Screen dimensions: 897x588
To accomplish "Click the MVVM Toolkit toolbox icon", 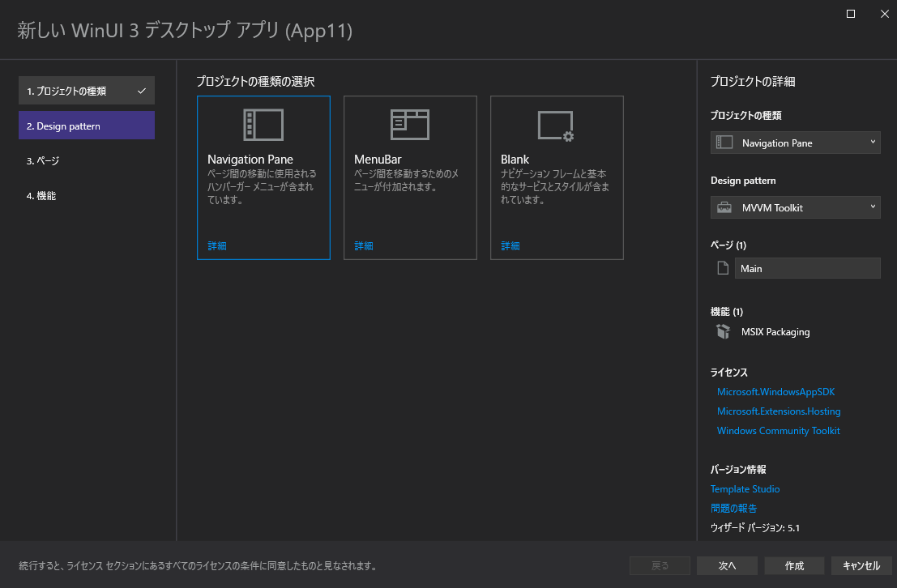I will tap(724, 207).
